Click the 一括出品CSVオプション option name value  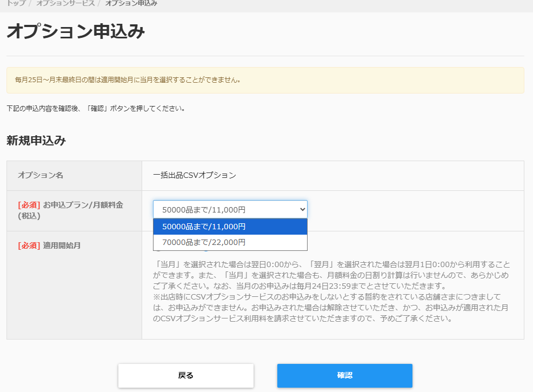pos(195,175)
